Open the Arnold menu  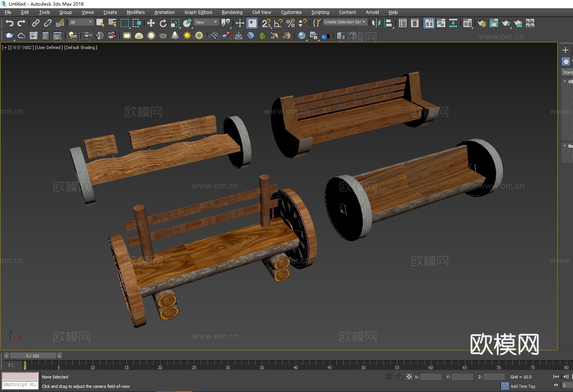tap(372, 12)
